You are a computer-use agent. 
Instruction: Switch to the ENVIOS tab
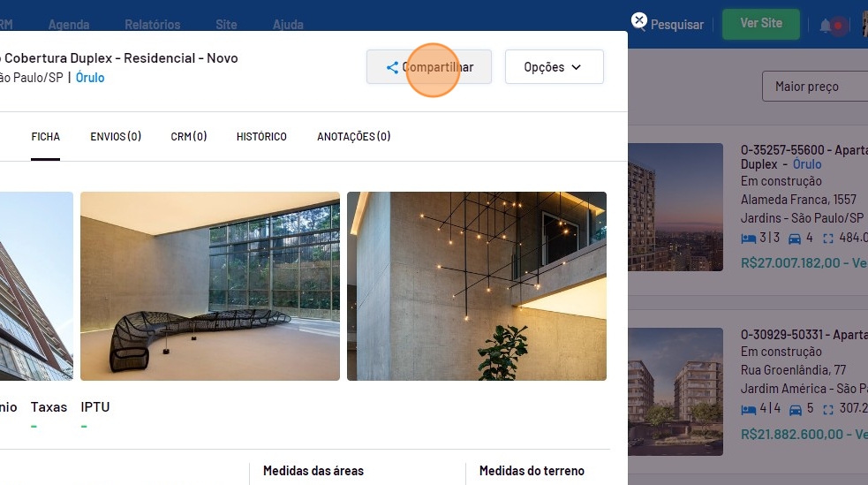click(116, 137)
